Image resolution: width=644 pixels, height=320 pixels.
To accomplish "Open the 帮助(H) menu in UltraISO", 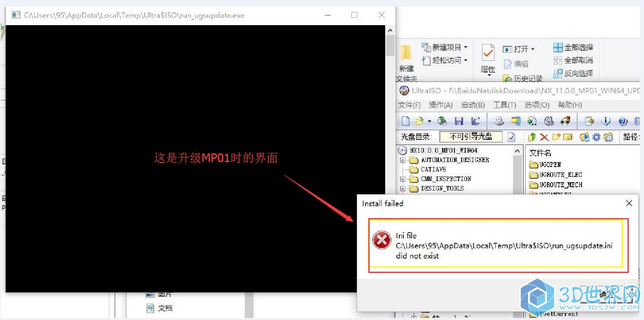I will click(570, 105).
